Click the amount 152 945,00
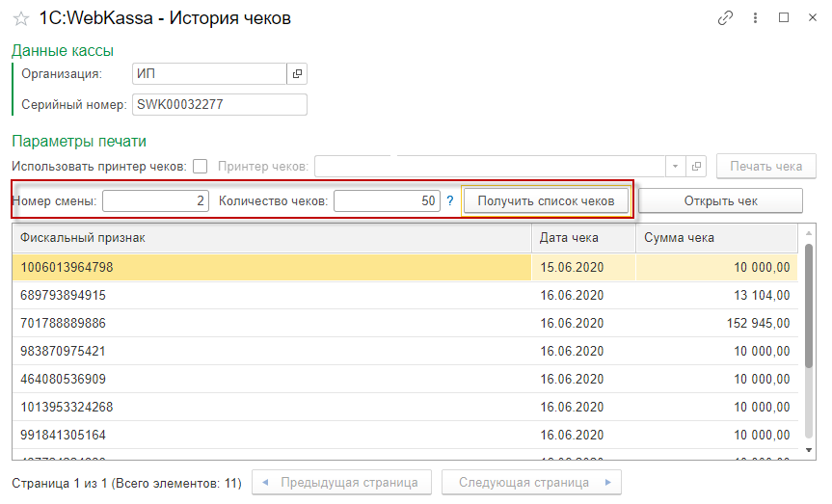 [x=758, y=323]
